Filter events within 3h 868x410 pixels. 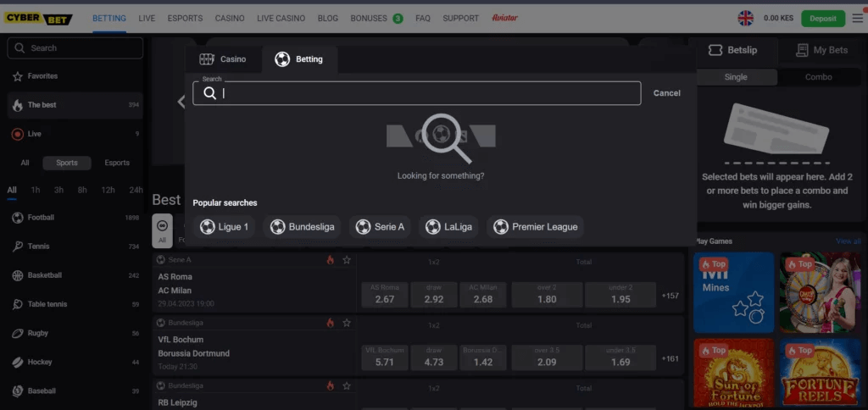pos(58,190)
